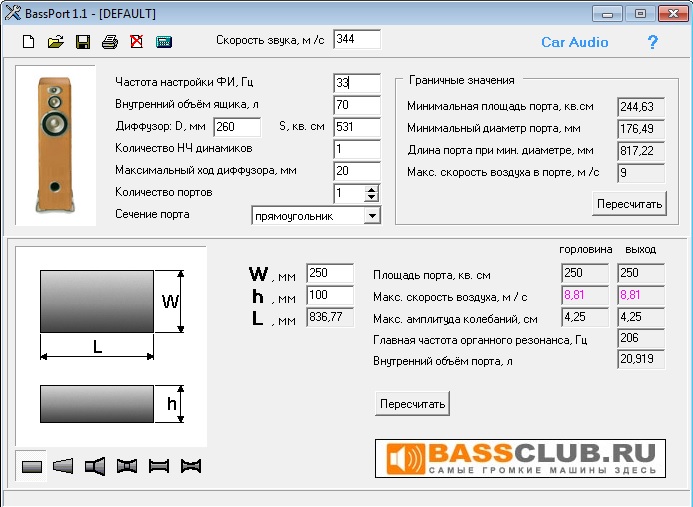Click the Макс. скорость воздуха в порте value 9
693x507 pixels.
click(641, 173)
